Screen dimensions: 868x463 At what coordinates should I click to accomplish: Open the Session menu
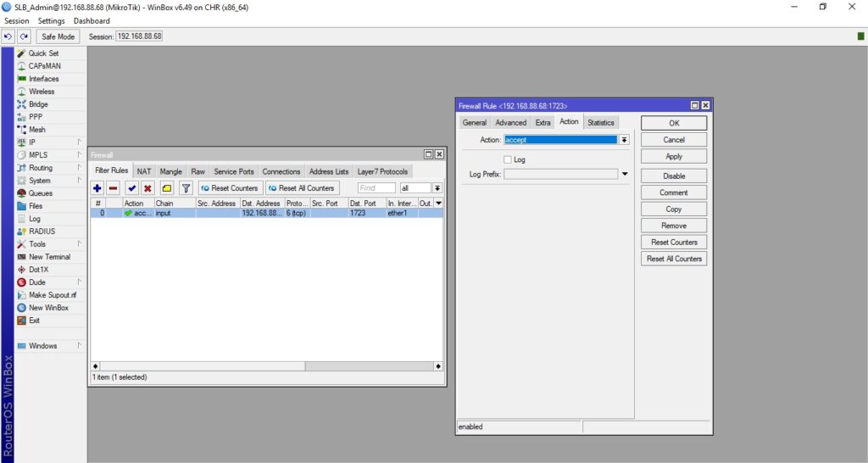[x=17, y=20]
